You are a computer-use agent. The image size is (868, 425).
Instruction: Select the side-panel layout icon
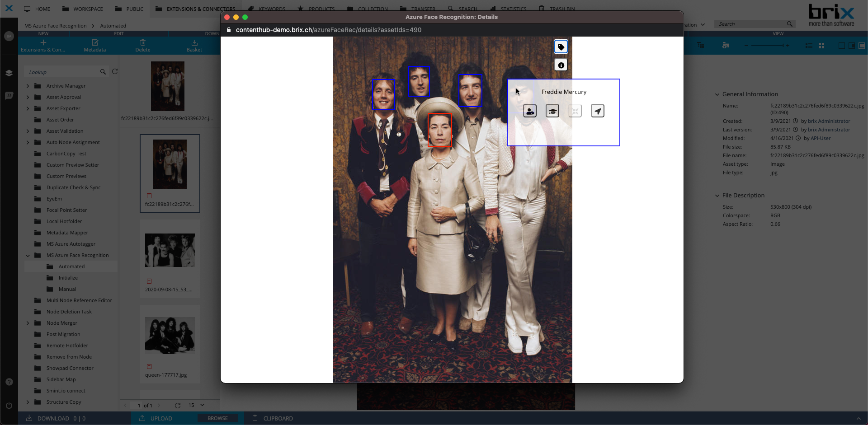point(852,46)
